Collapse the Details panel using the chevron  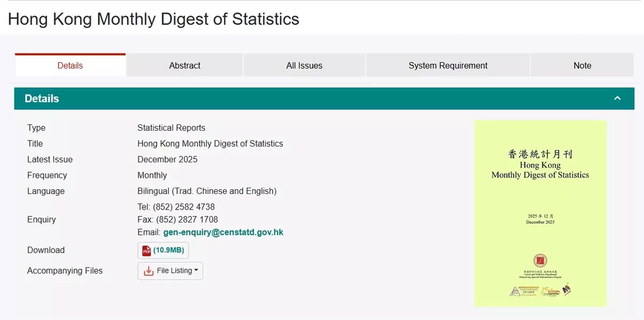(617, 99)
